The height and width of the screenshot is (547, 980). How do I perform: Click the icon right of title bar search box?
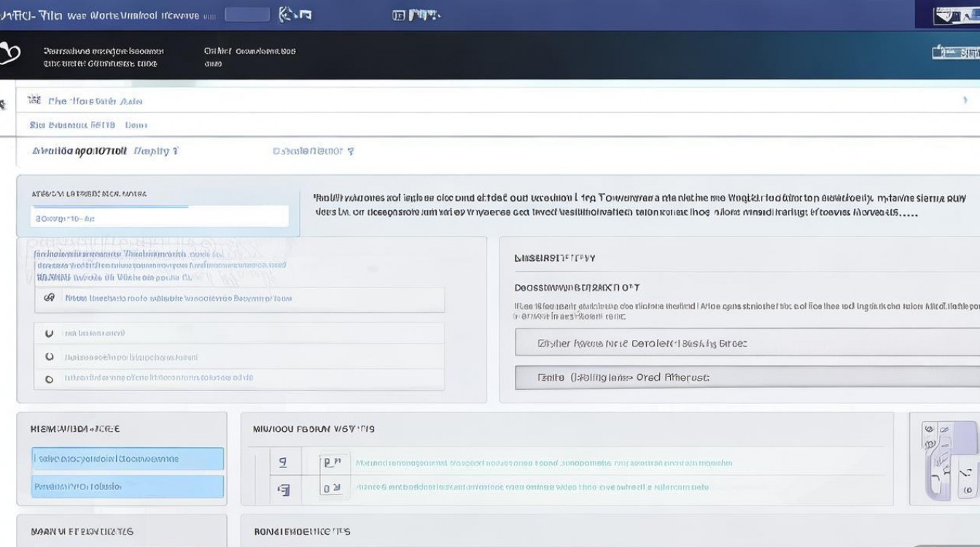tap(295, 15)
